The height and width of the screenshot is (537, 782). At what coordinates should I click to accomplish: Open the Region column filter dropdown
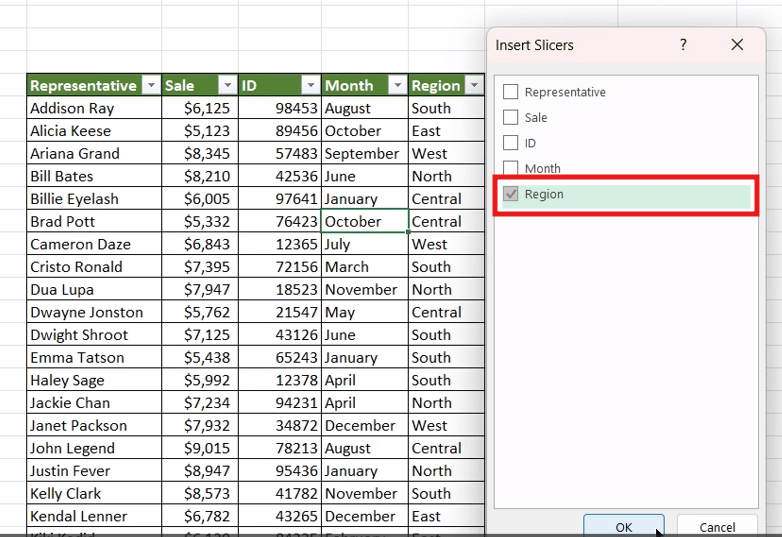tap(474, 85)
